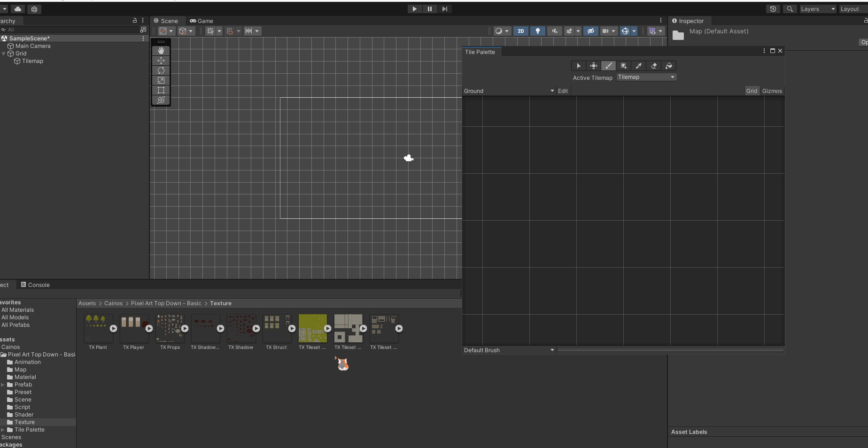This screenshot has width=868, height=448.
Task: Open the global search magnifier icon
Action: [x=790, y=9]
